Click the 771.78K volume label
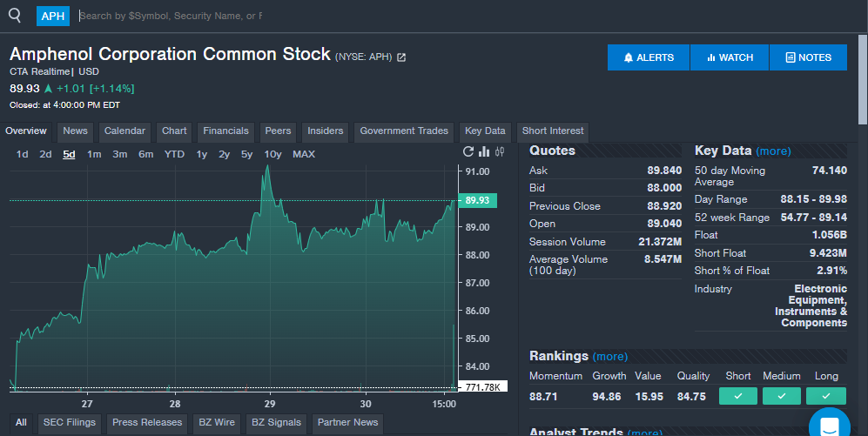The height and width of the screenshot is (436, 868). (x=482, y=387)
